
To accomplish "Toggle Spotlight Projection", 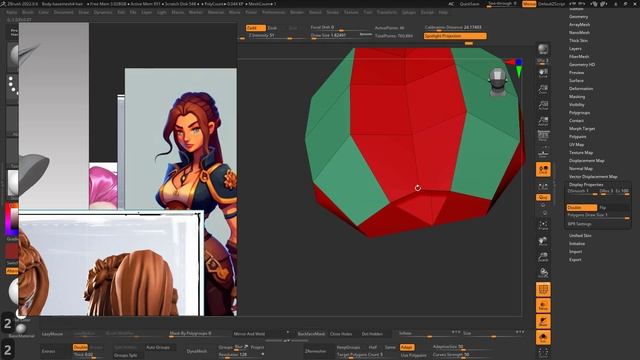I will (455, 36).
